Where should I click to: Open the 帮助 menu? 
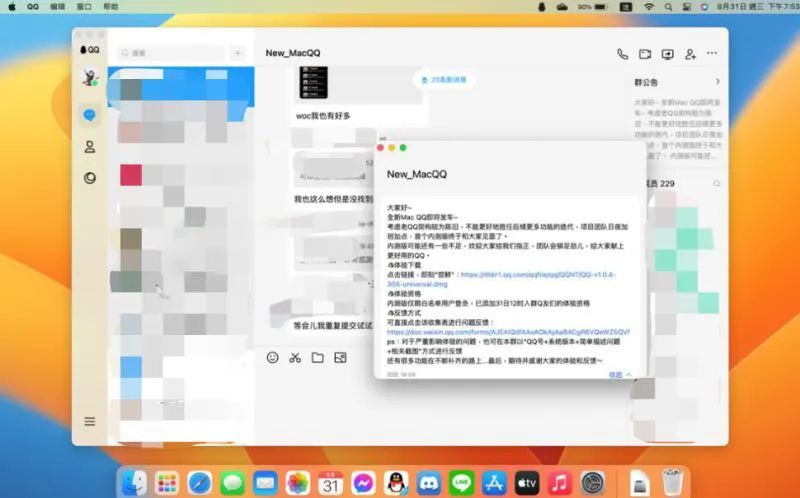click(111, 7)
